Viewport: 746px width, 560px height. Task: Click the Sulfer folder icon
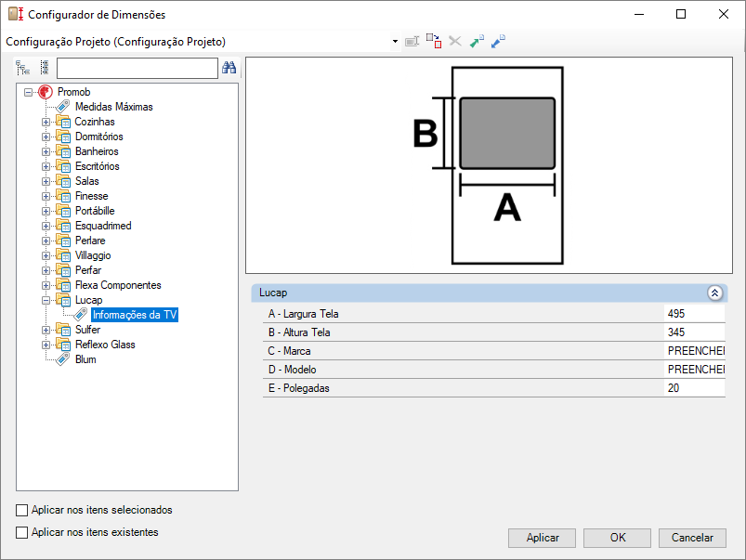point(63,330)
